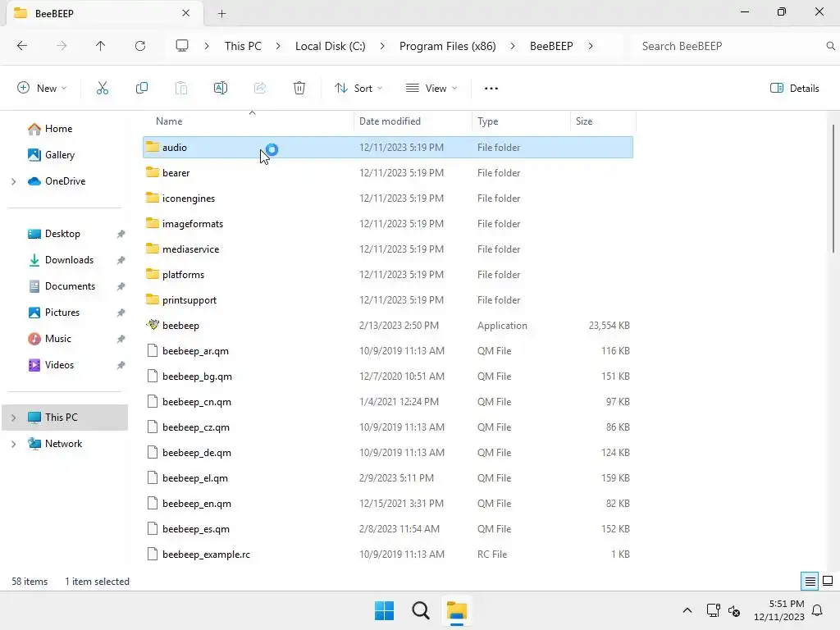Open the New dropdown
The height and width of the screenshot is (630, 840).
tap(43, 89)
